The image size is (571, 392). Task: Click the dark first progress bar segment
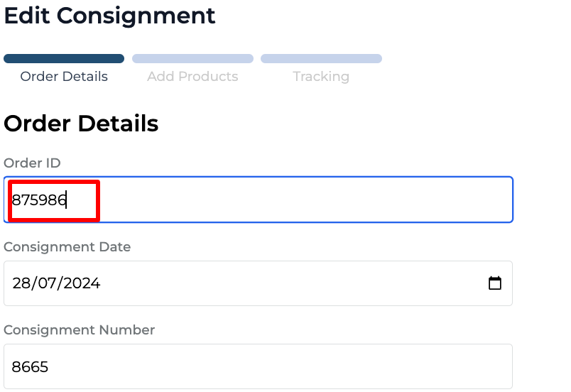tap(64, 59)
